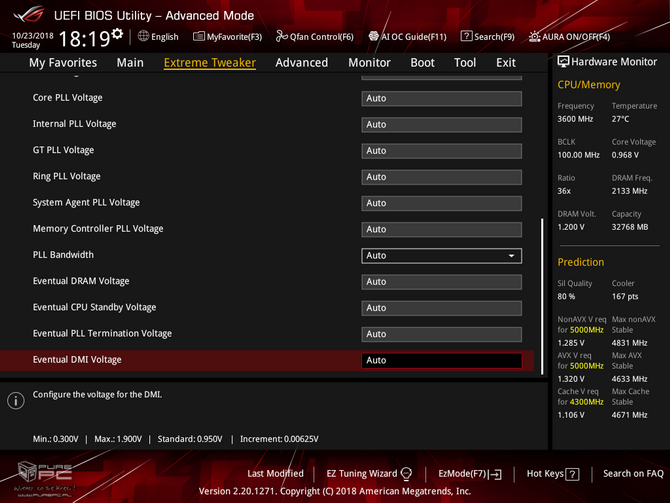Screen dimensions: 670x503
Task: Select PLL Bandwidth label
Action: (x=63, y=255)
